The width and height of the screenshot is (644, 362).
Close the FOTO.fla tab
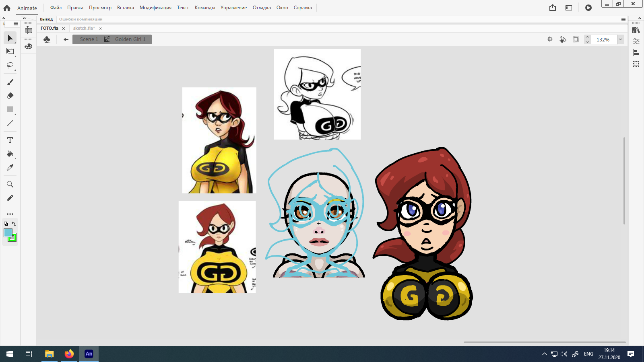click(64, 29)
